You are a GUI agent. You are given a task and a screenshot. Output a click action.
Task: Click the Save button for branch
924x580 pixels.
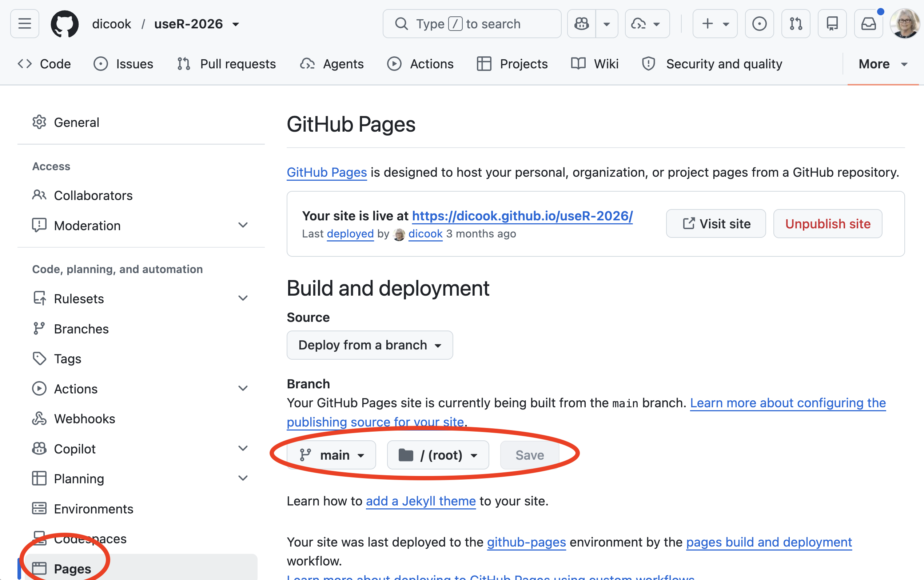coord(530,455)
